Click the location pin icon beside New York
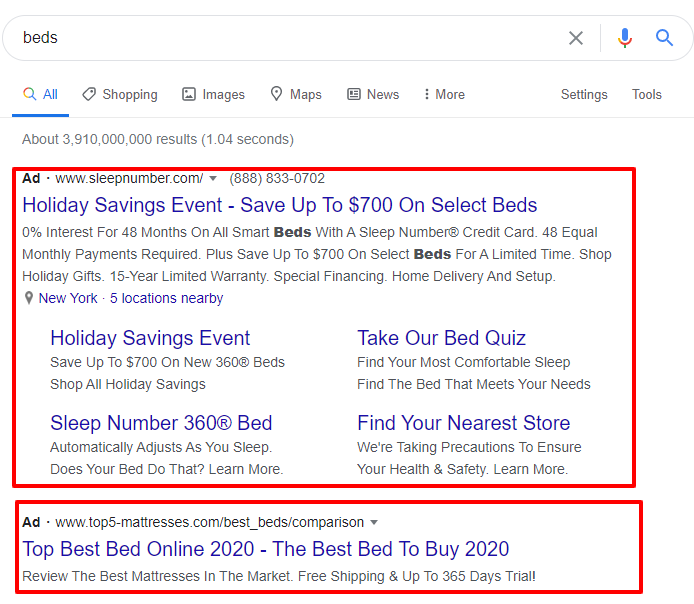 pos(29,298)
